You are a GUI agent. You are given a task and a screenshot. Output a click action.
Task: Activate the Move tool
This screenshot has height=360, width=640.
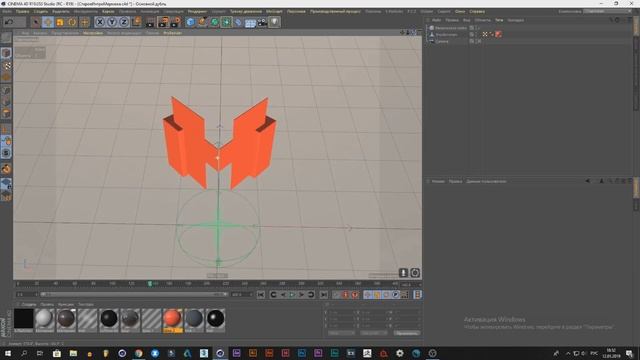(48, 22)
